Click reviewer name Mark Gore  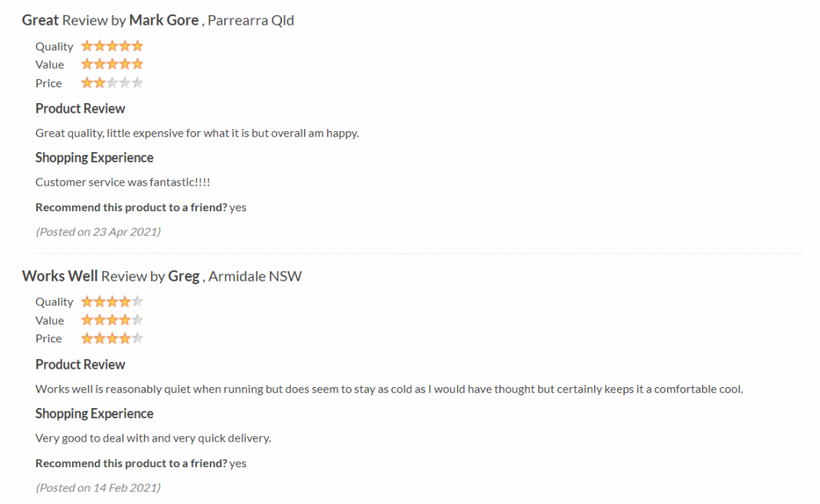pos(163,20)
